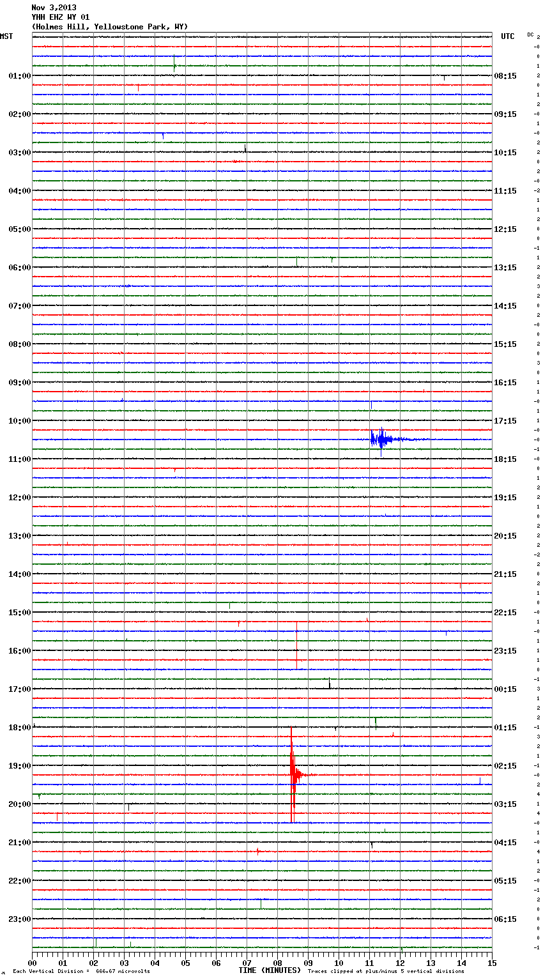Click the 12:15 UTC time label

[505, 229]
